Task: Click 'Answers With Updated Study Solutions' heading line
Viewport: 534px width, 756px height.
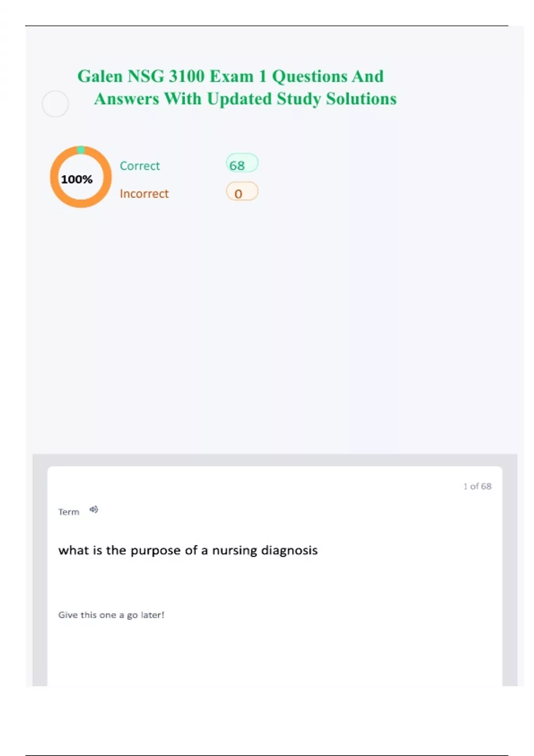Action: [245, 99]
